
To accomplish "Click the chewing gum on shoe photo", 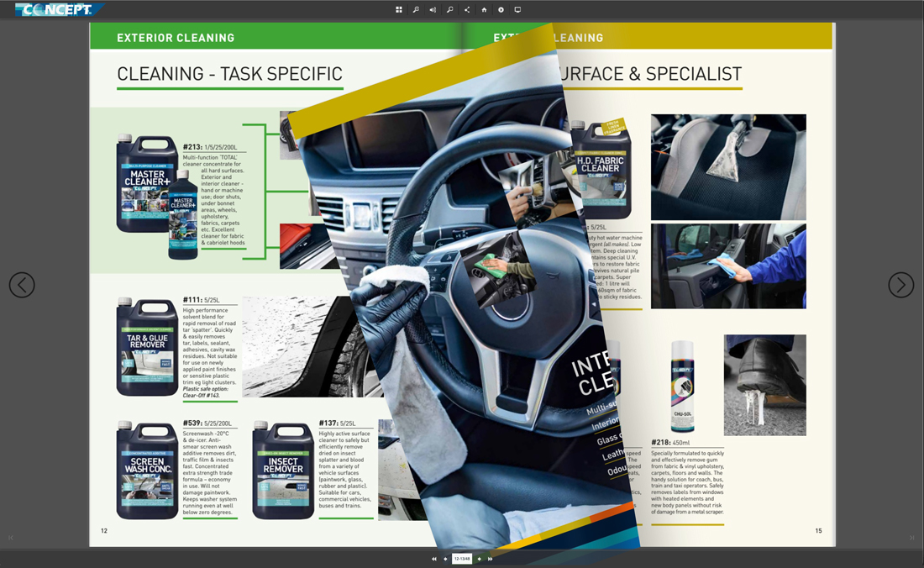I will point(765,386).
